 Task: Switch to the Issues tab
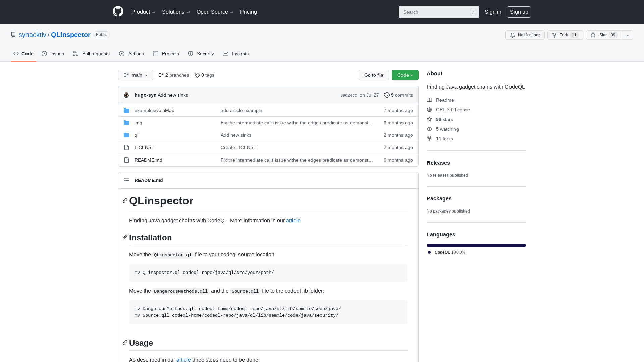(53, 54)
